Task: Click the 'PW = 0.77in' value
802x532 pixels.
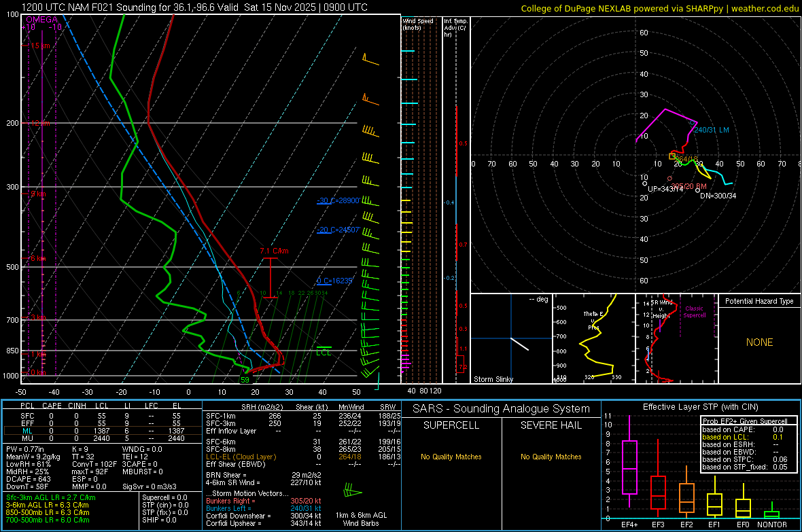Action: [25, 449]
